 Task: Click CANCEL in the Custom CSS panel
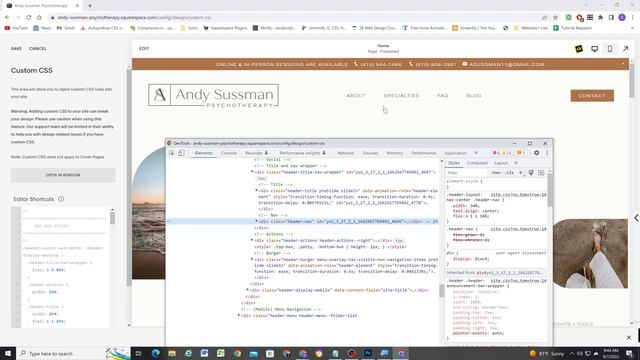click(x=38, y=49)
